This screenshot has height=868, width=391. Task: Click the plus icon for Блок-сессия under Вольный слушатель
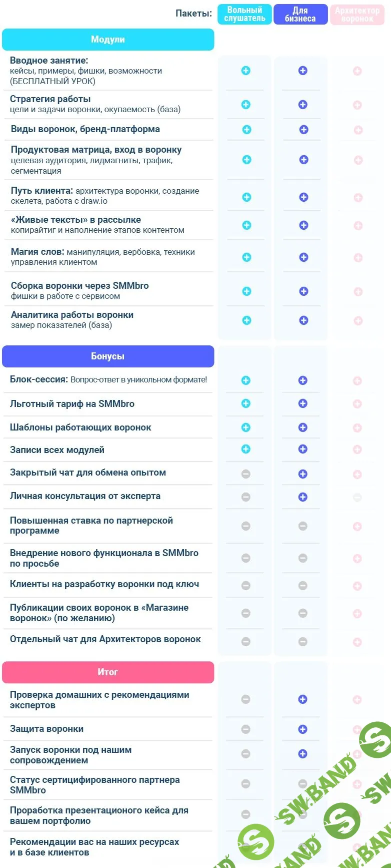click(x=245, y=380)
